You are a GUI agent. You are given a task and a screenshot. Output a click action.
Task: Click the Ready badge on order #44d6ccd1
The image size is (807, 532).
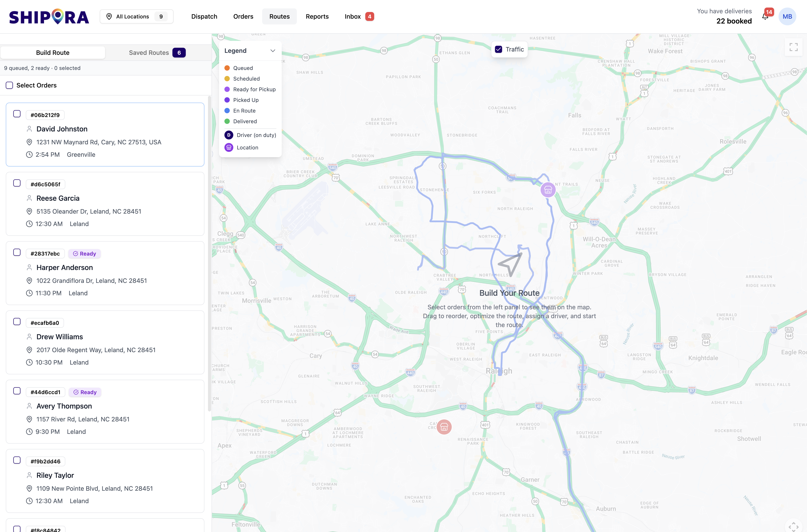(x=85, y=392)
